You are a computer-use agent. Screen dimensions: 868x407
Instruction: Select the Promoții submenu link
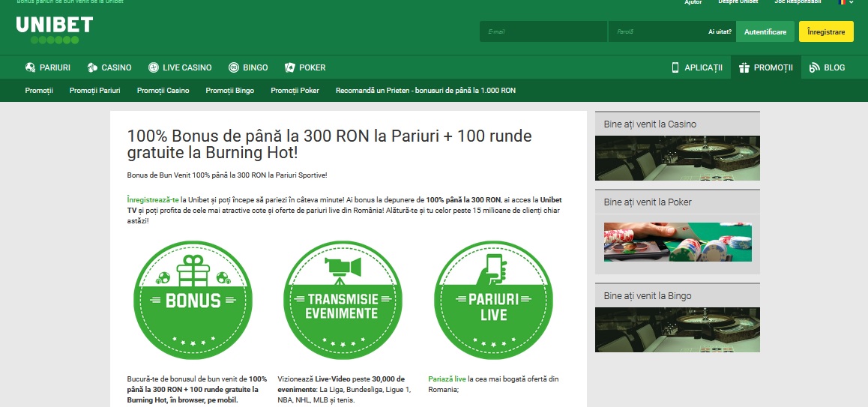pyautogui.click(x=39, y=90)
